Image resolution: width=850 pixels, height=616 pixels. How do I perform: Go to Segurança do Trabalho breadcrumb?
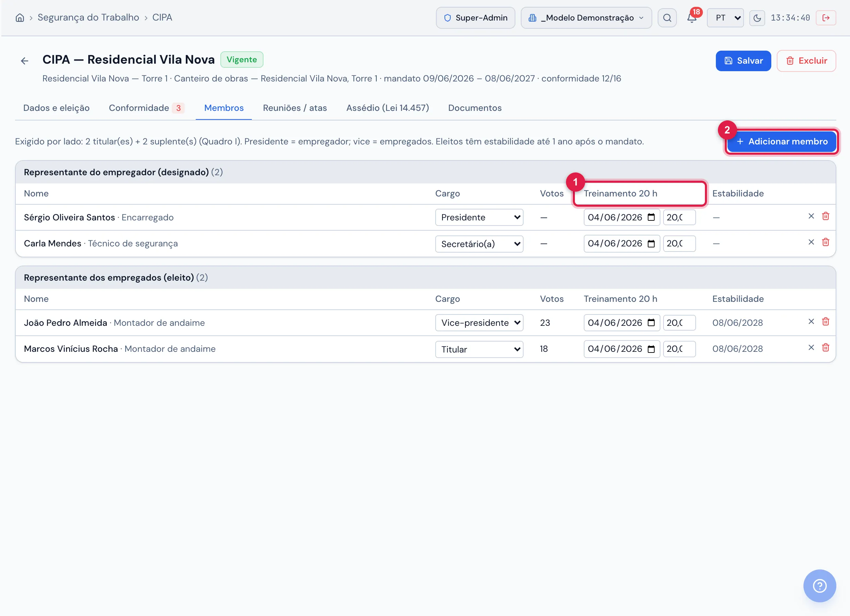tap(88, 17)
